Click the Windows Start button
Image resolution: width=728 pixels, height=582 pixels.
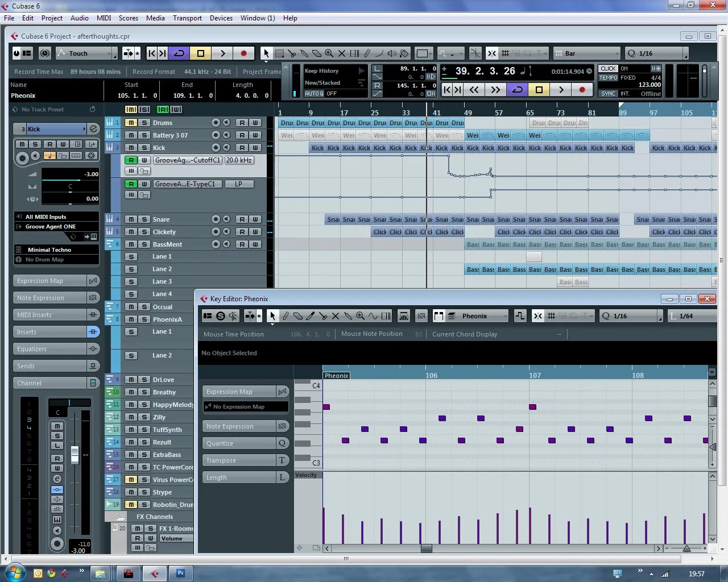(x=14, y=572)
